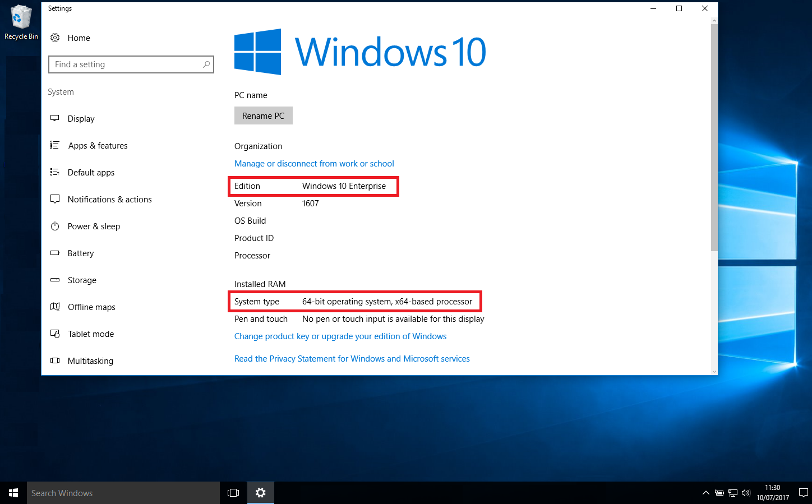Click the Tablet mode icon
The width and height of the screenshot is (812, 504).
click(x=55, y=334)
